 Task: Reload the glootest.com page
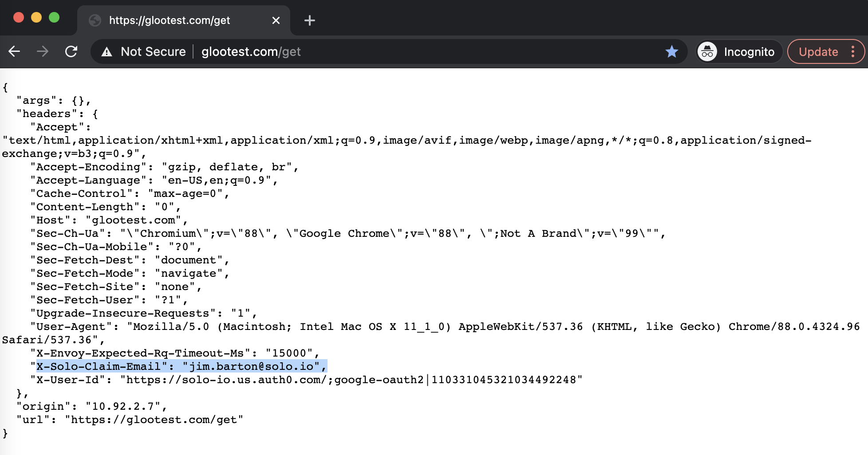pyautogui.click(x=71, y=51)
